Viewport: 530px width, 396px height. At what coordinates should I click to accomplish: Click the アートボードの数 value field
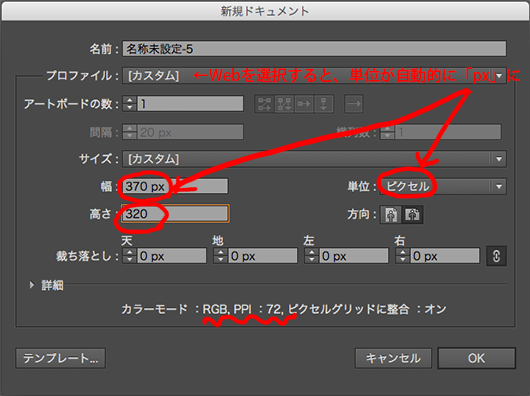pyautogui.click(x=190, y=104)
